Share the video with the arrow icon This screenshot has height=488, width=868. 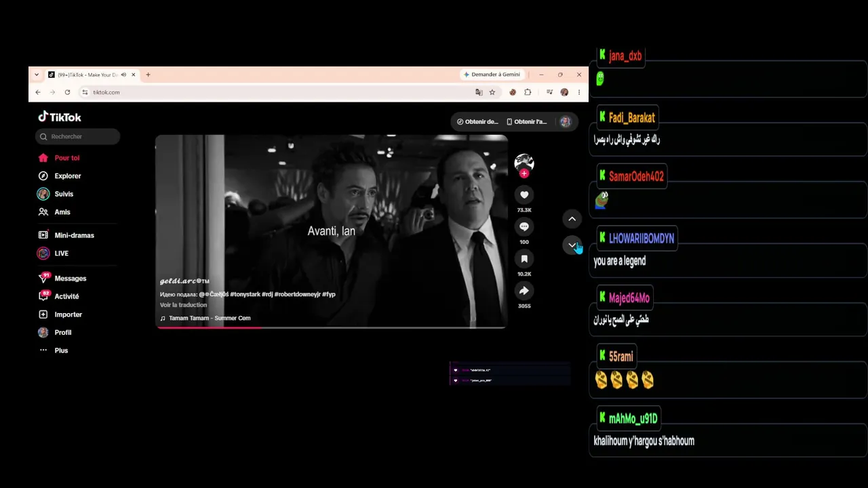[x=524, y=290]
